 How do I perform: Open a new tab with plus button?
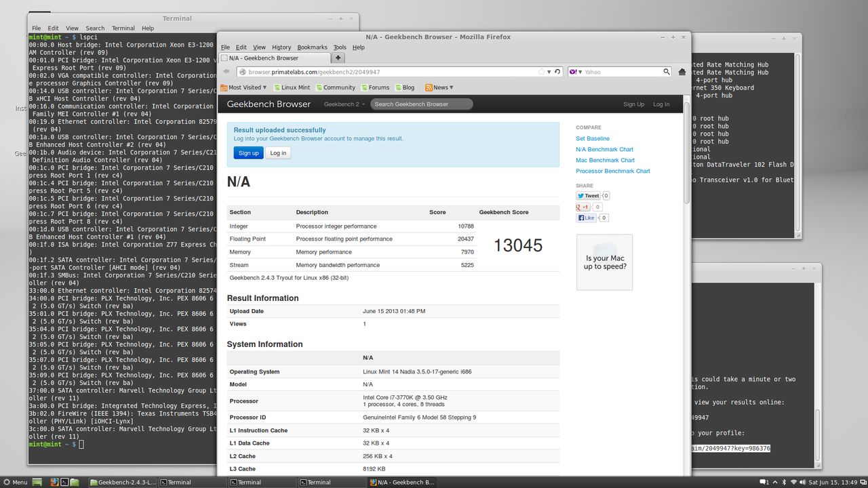point(338,58)
